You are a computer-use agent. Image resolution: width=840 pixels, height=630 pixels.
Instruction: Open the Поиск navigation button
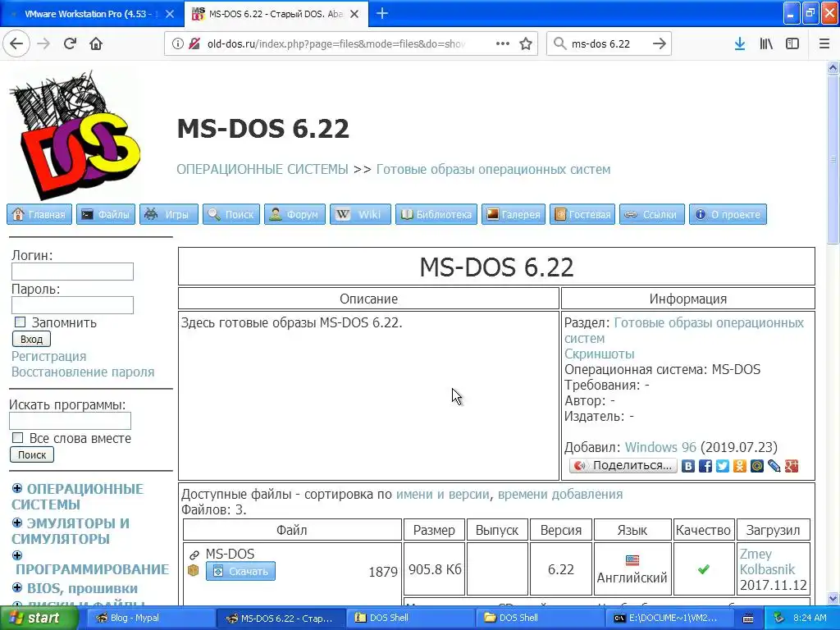231,214
